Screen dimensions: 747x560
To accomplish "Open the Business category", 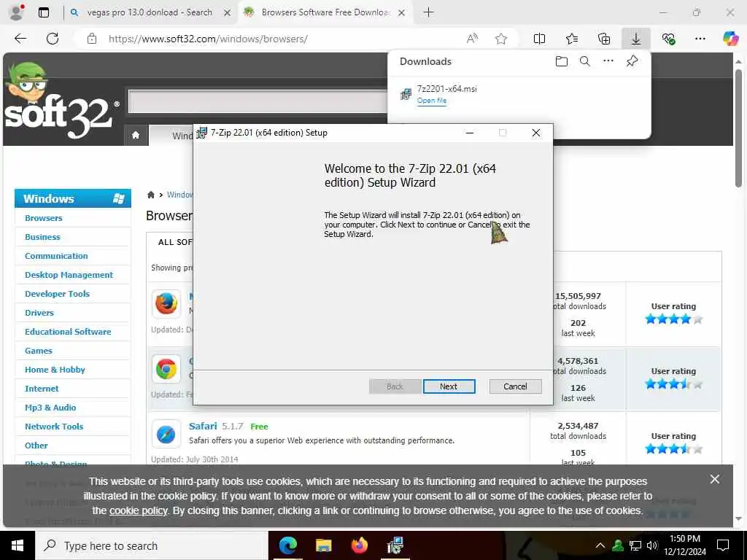I will coord(42,237).
